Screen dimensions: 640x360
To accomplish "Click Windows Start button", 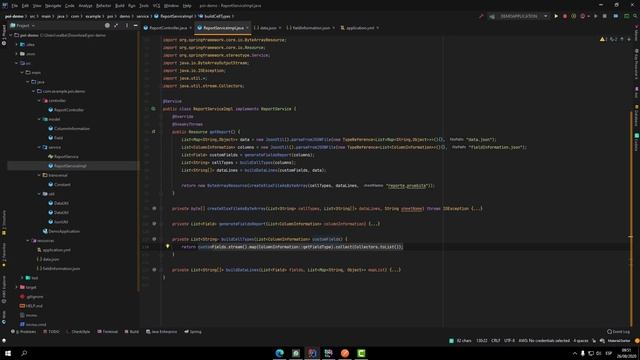I will point(8,353).
